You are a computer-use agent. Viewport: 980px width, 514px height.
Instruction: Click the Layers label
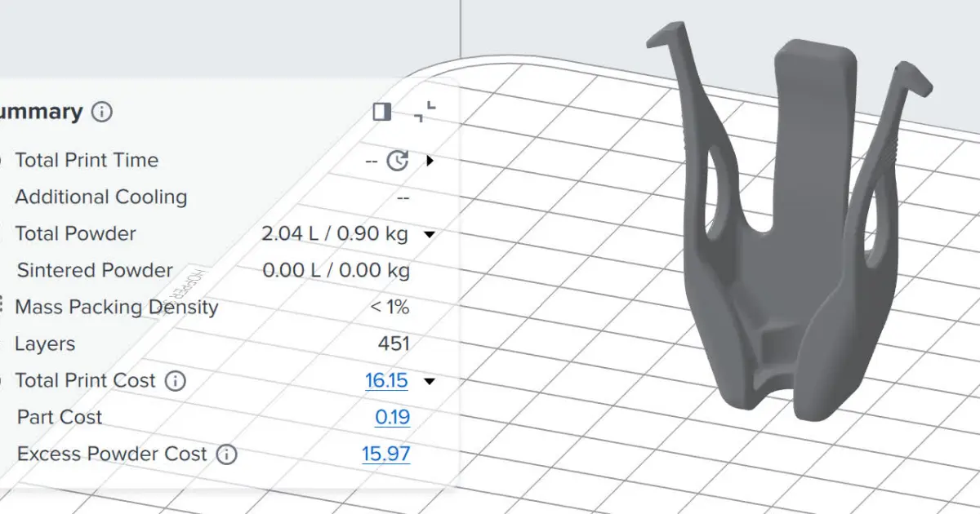(x=45, y=344)
